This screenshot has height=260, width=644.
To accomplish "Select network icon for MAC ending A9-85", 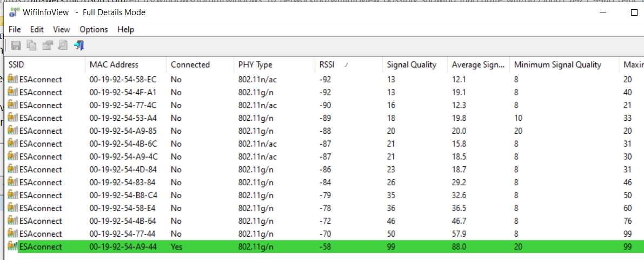I will tap(13, 131).
